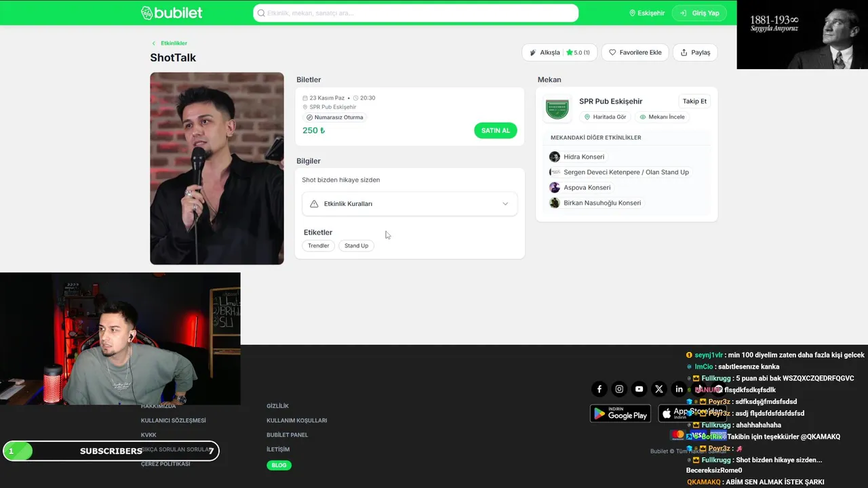
Task: Click the chevron on Etkinlik Kuralları
Action: tap(505, 204)
